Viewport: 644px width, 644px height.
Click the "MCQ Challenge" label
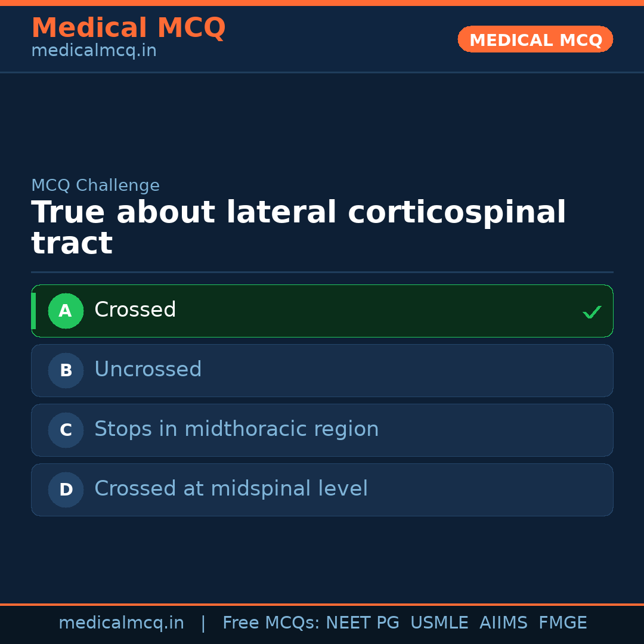pyautogui.click(x=95, y=185)
